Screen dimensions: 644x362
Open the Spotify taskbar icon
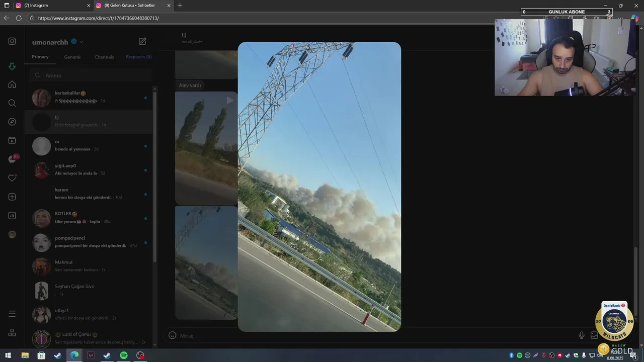point(124,355)
